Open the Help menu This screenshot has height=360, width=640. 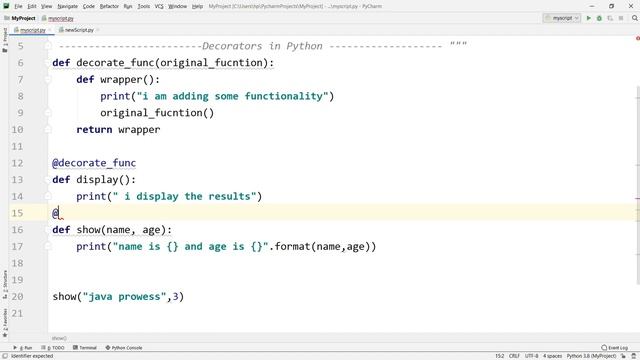click(x=197, y=6)
